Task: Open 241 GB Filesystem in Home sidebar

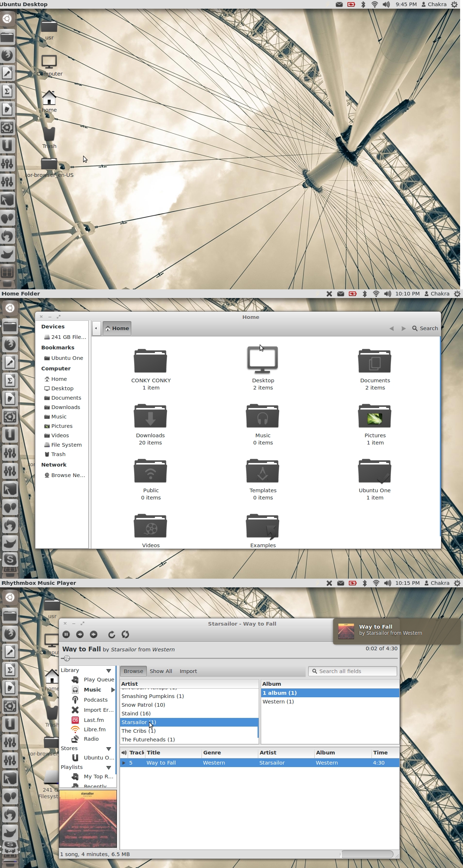Action: coord(65,337)
